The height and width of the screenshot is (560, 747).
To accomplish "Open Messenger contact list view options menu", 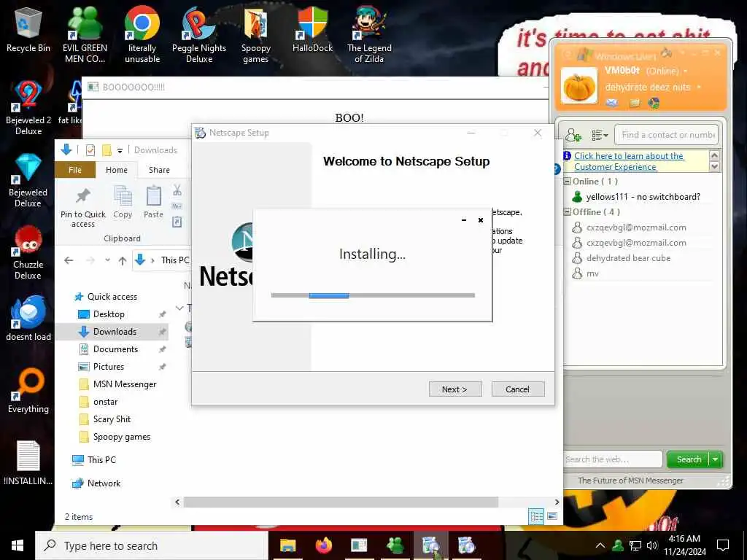I will (x=600, y=136).
